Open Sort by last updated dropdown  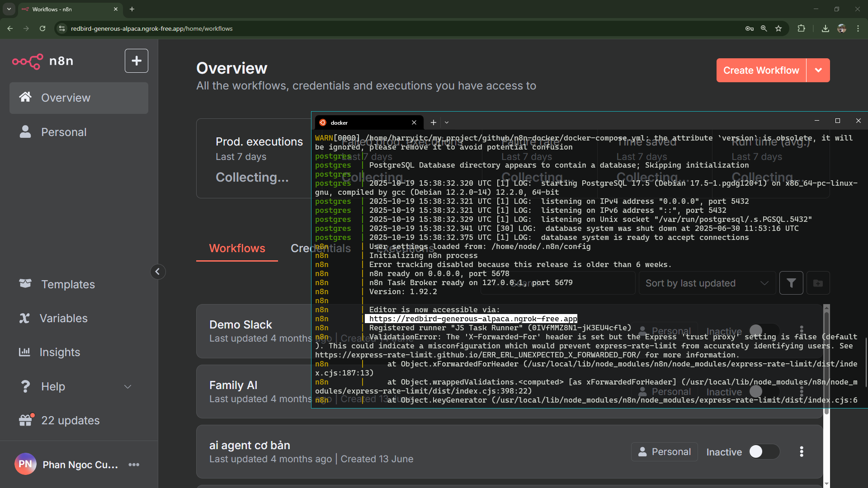click(707, 283)
